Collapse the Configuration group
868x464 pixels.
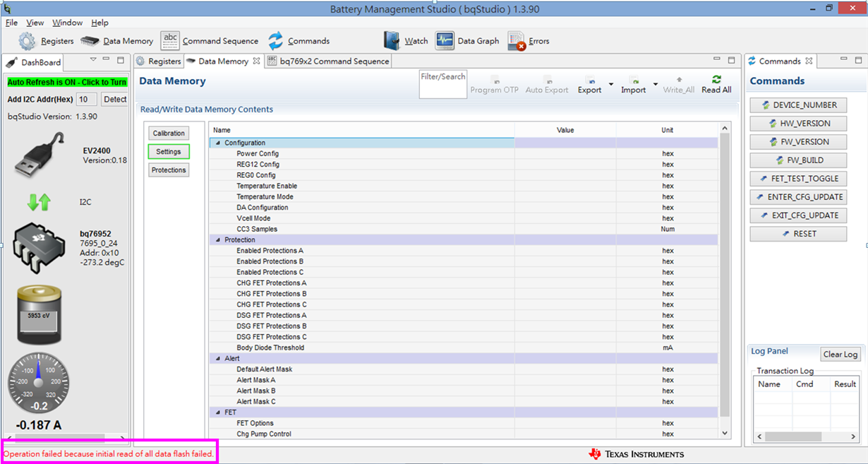pos(217,143)
